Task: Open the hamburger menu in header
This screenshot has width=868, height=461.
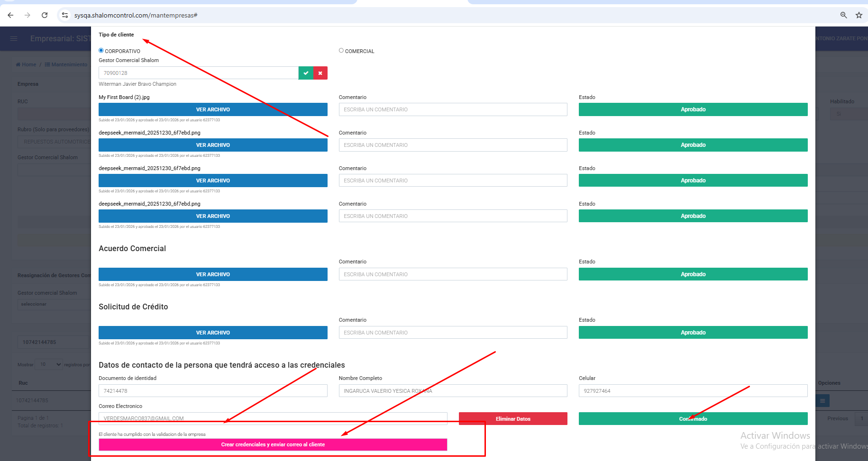Action: pos(14,38)
